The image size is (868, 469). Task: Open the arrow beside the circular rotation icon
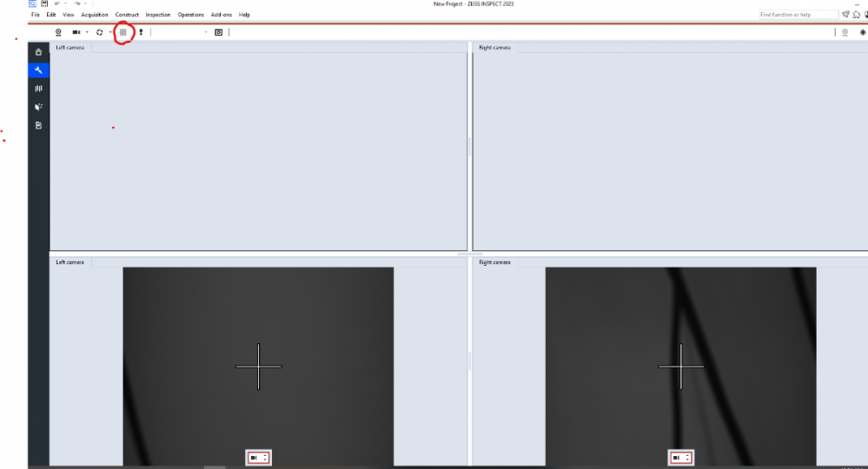click(x=110, y=32)
